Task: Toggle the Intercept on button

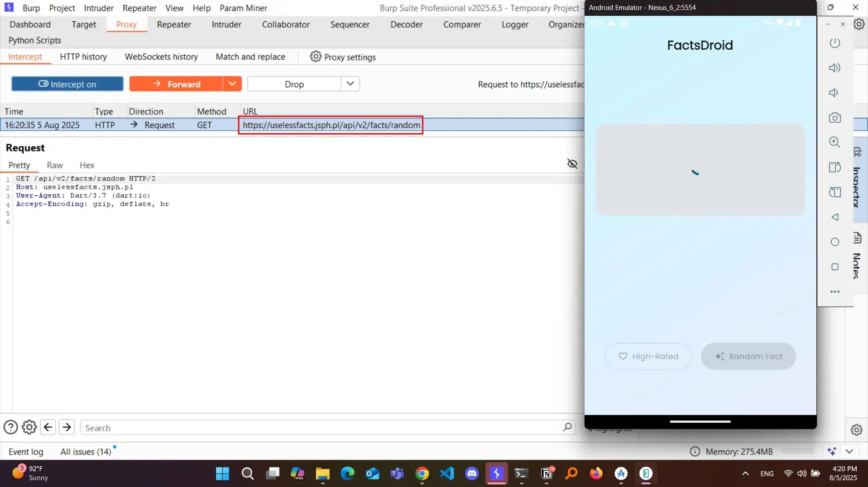Action: tap(67, 84)
